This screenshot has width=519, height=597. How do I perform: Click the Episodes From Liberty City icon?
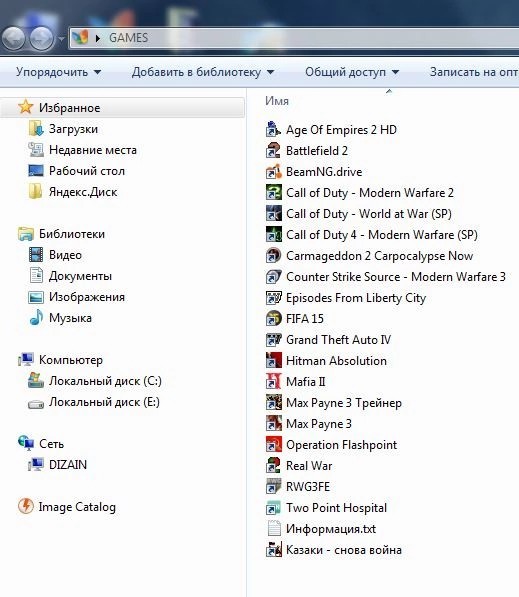(273, 298)
